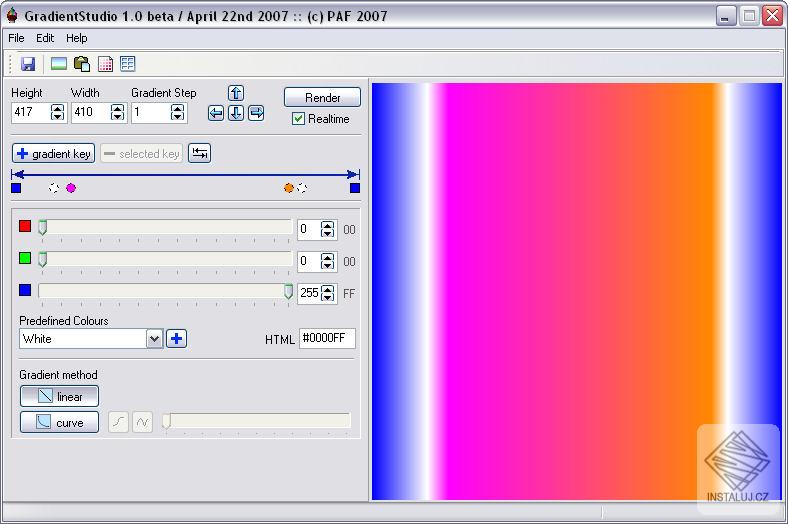788x524 pixels.
Task: Set gradient direction with the right arrow
Action: (x=256, y=113)
